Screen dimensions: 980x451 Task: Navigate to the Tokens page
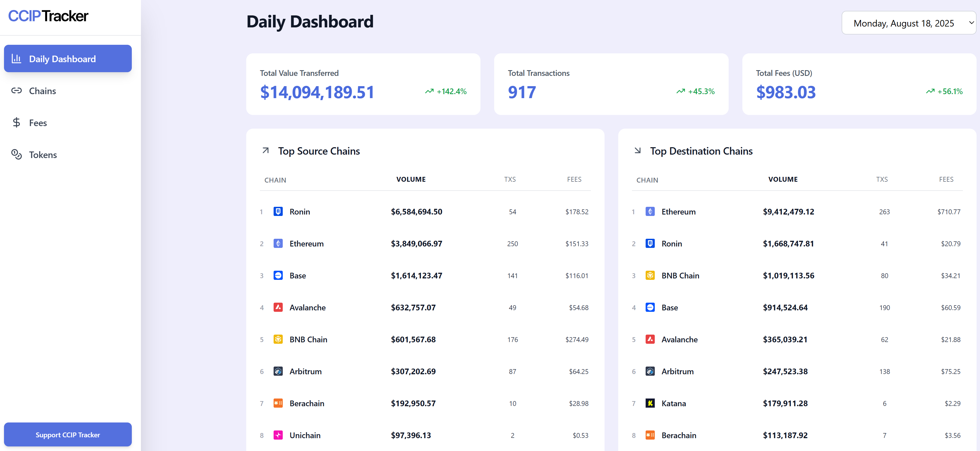click(43, 155)
